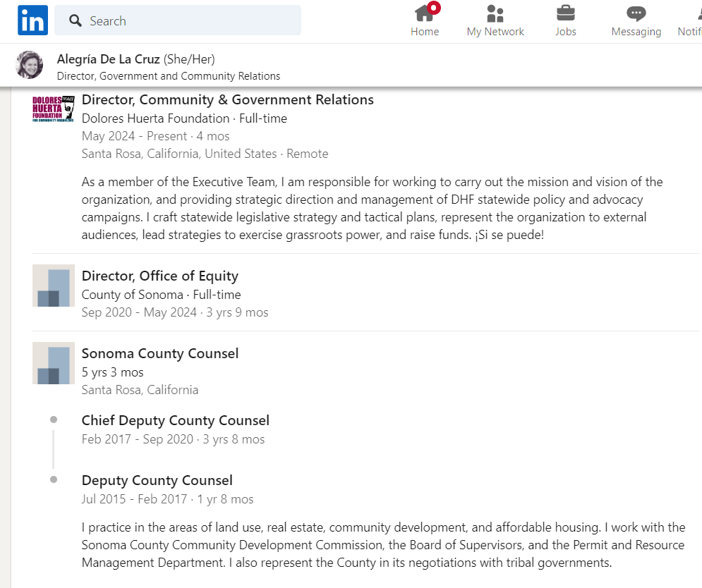Click Santa Rosa, California, United States · Remote
Image resolution: width=702 pixels, height=588 pixels.
pos(205,154)
